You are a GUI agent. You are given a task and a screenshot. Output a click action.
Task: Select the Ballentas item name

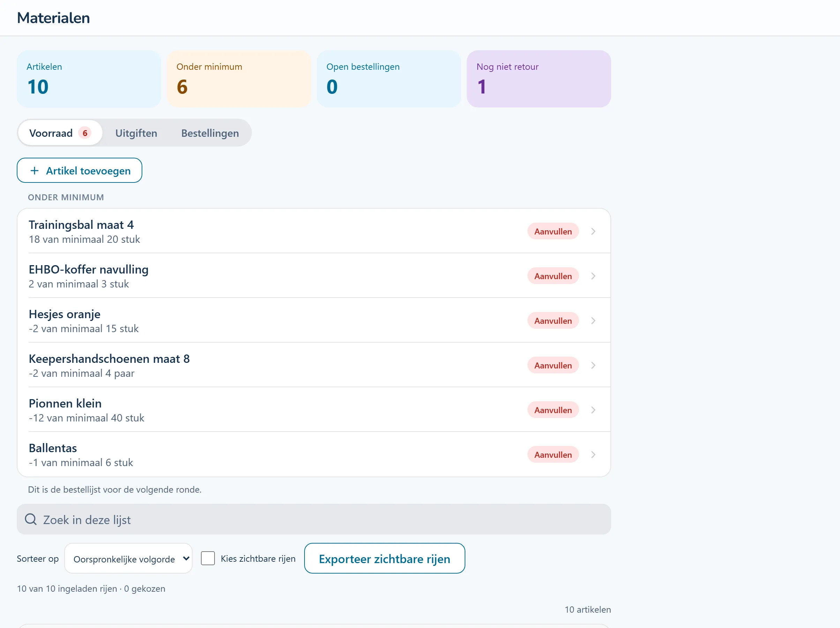[x=53, y=448]
